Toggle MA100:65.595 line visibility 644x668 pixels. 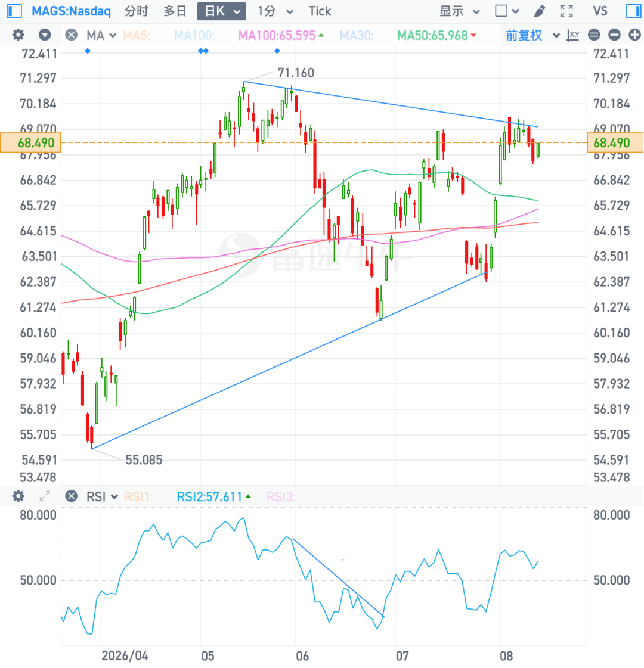click(x=281, y=35)
